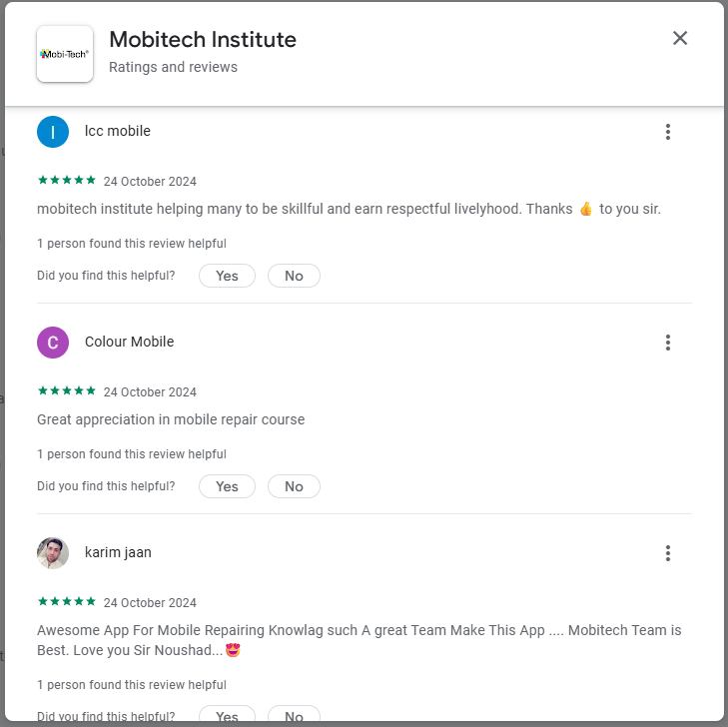Click the Mobitech Institute title
The height and width of the screenshot is (727, 728).
click(203, 40)
